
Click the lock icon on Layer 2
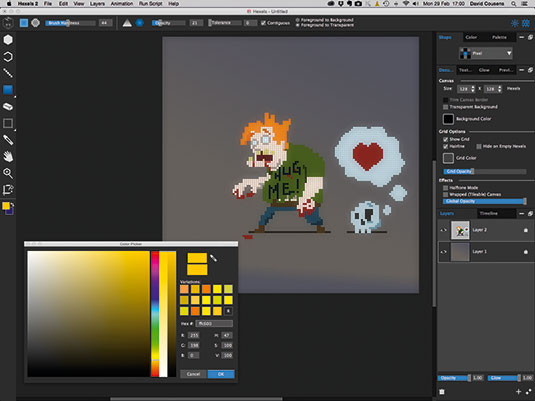pos(526,230)
